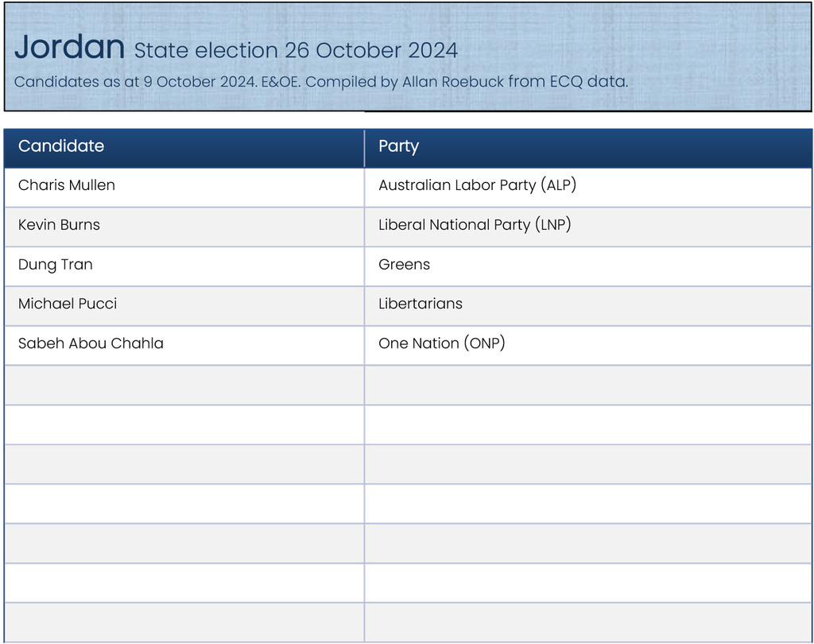Click the empty party cell below One Nation

588,385
